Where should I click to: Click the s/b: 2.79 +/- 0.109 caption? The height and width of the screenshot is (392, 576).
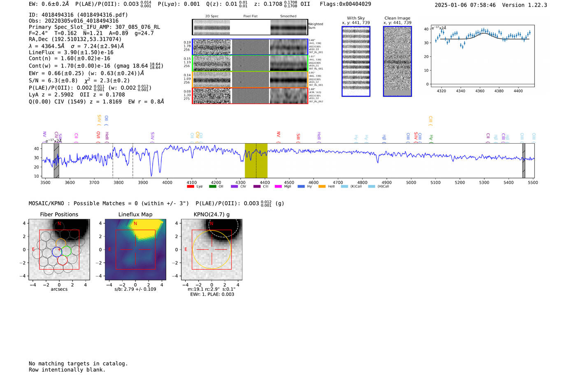point(135,289)
